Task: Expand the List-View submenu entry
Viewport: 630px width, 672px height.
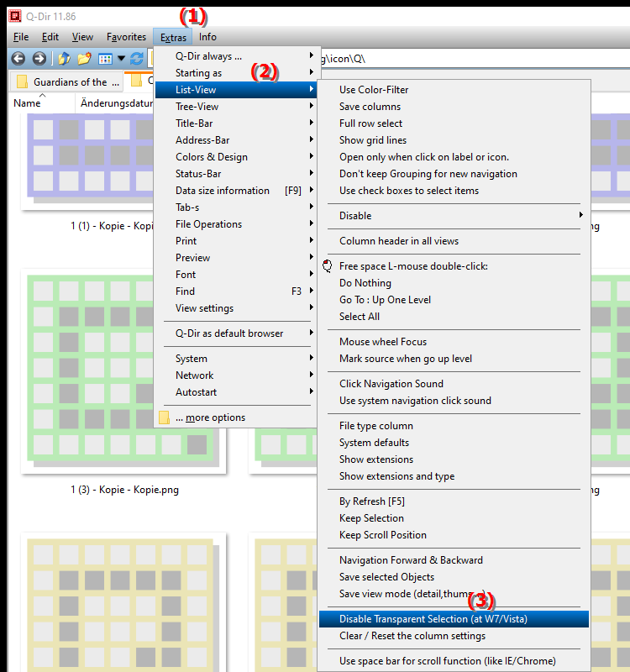Action: tap(237, 90)
